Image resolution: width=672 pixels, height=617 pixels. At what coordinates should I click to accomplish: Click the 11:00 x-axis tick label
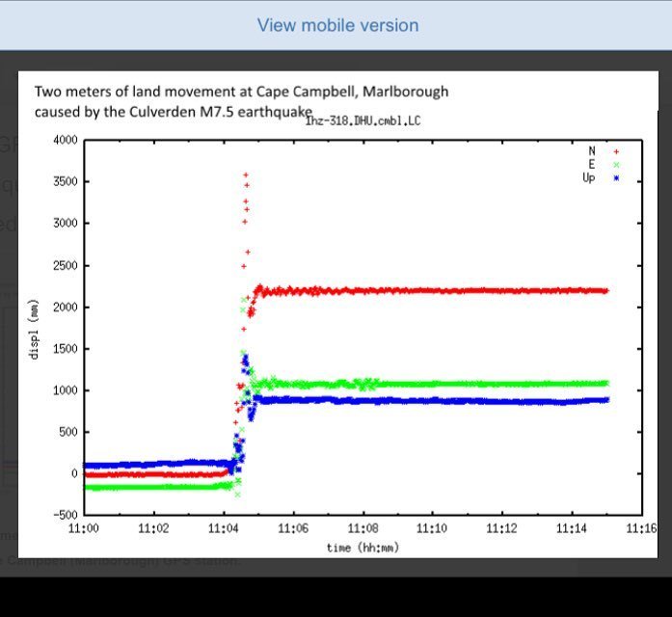pos(84,529)
